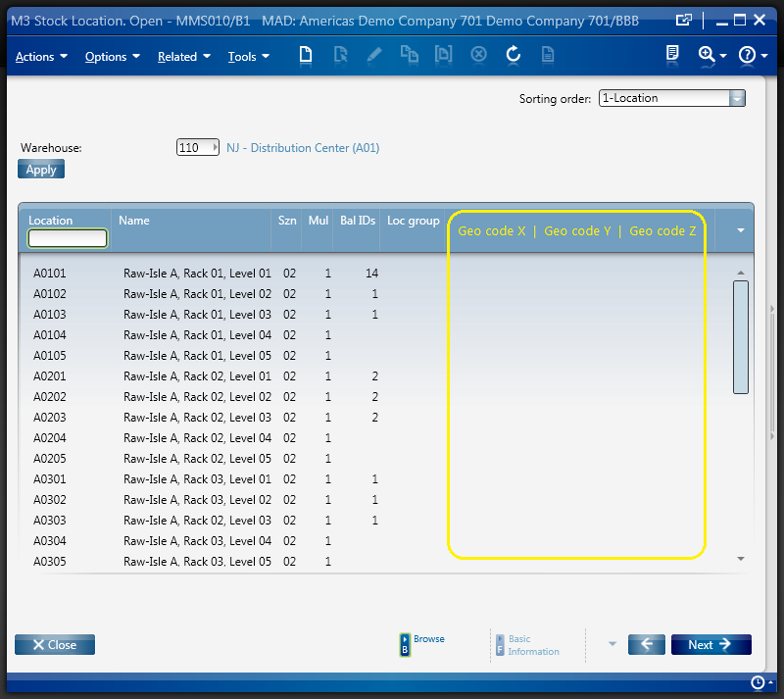
Task: Expand the column header options arrow
Action: tap(740, 230)
